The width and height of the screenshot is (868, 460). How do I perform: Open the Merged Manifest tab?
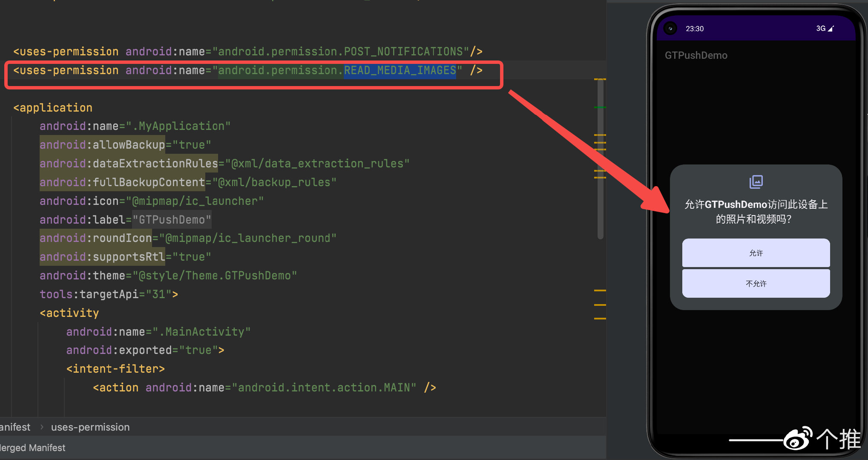[x=32, y=448]
